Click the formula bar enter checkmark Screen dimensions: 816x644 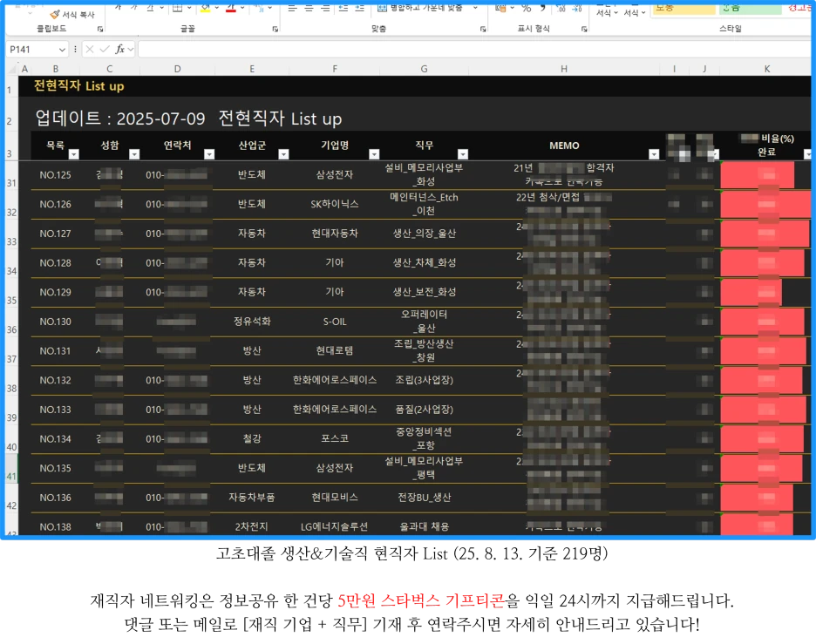(x=105, y=50)
